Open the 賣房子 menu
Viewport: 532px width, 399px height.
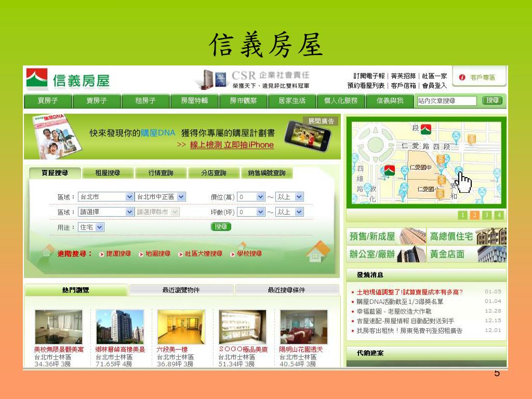click(x=97, y=101)
